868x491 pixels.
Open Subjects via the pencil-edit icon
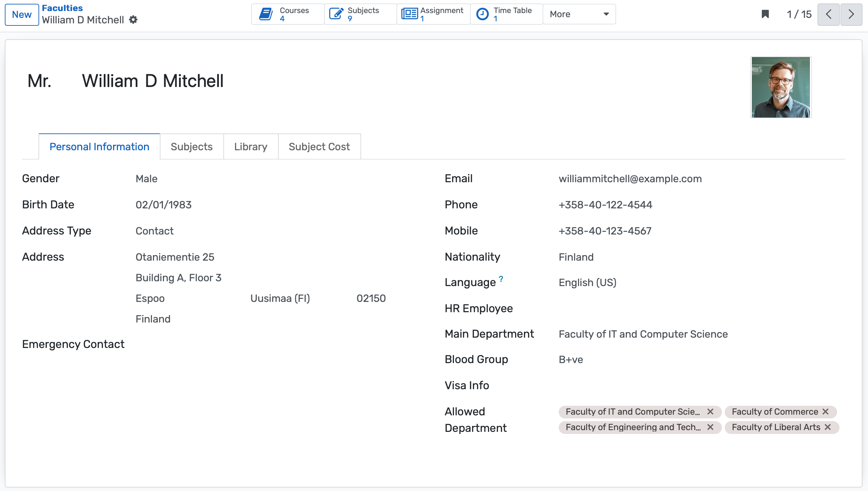pos(336,14)
